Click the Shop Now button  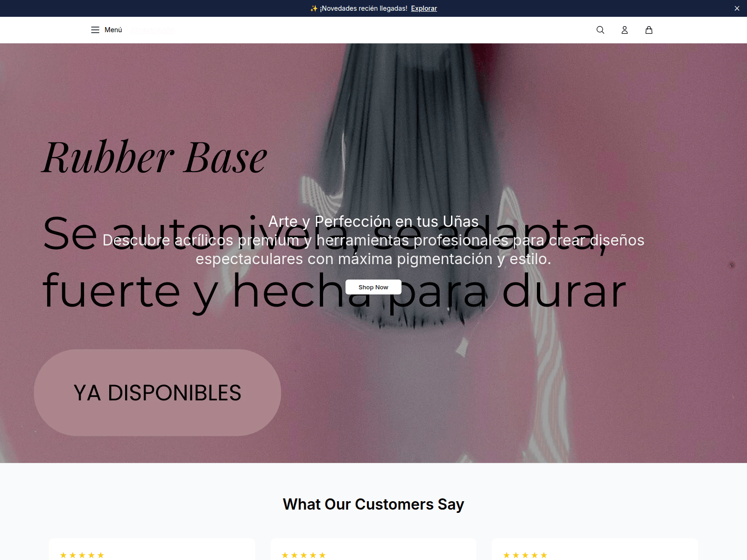click(373, 287)
